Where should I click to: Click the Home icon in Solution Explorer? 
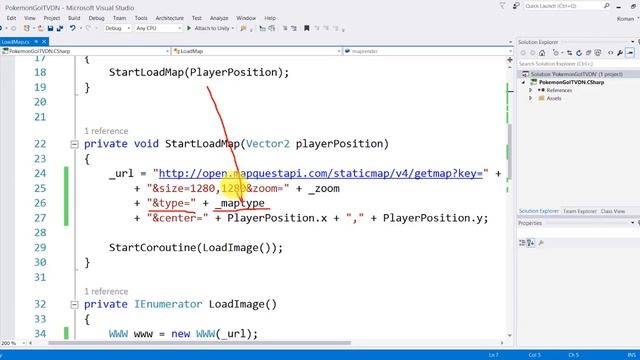tap(542, 53)
